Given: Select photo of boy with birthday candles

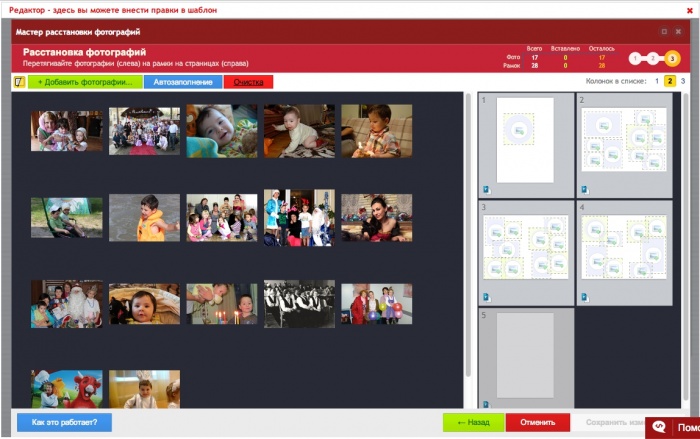Looking at the screenshot, I should (222, 304).
